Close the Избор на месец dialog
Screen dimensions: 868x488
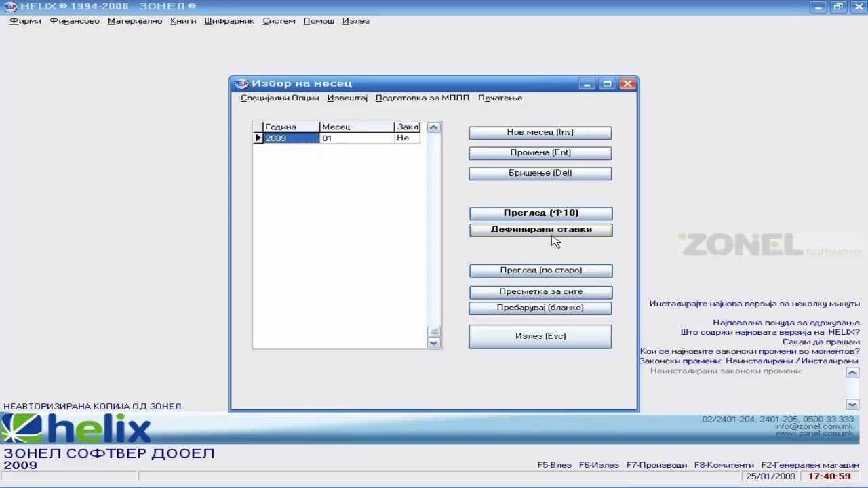coord(627,84)
